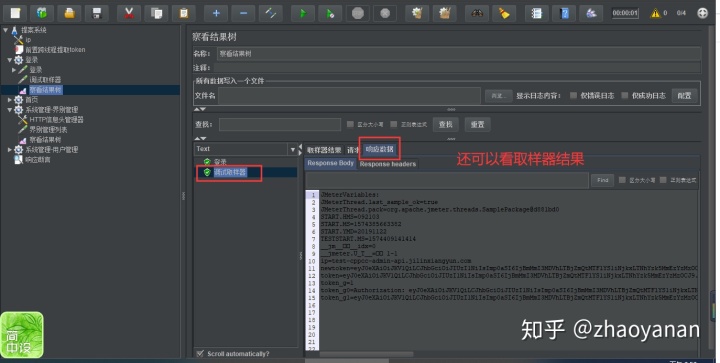The width and height of the screenshot is (720, 363).
Task: Open Search with the binoculars icon
Action: pos(477,13)
